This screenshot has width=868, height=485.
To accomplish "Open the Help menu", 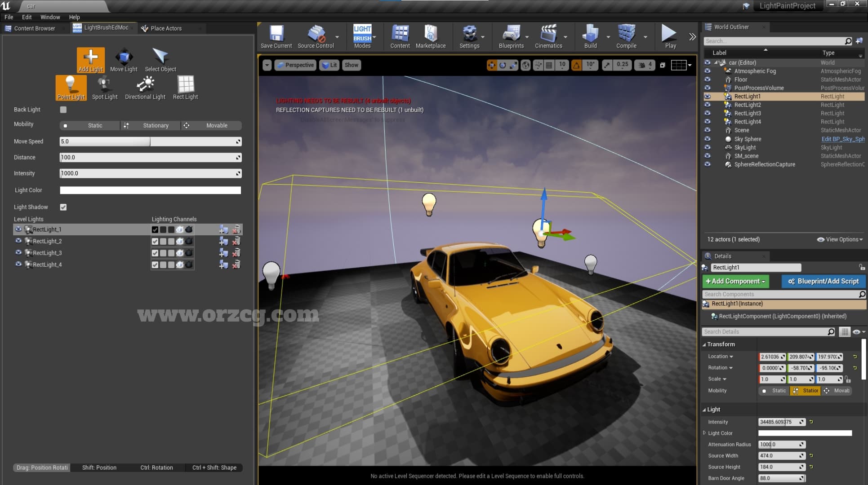I will coord(74,17).
